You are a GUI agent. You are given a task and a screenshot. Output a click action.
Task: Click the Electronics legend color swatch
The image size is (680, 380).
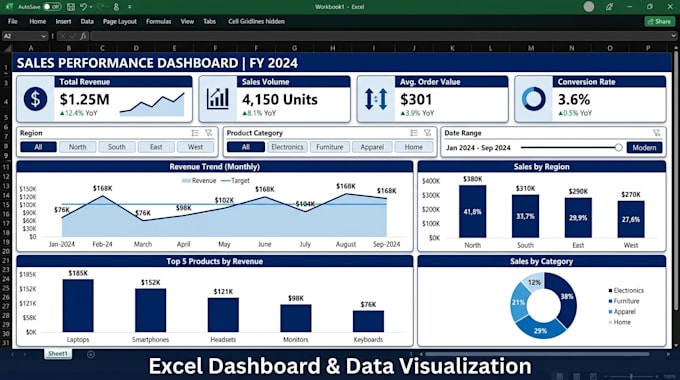click(610, 291)
